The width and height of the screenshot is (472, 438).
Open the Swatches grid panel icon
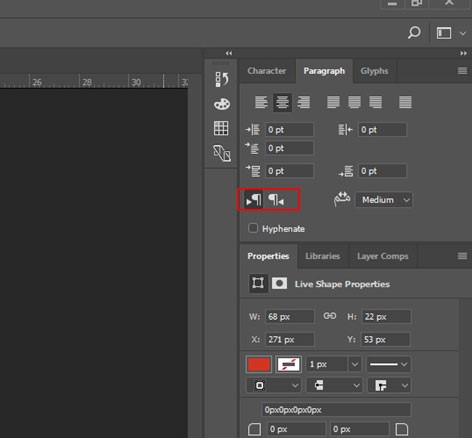221,128
